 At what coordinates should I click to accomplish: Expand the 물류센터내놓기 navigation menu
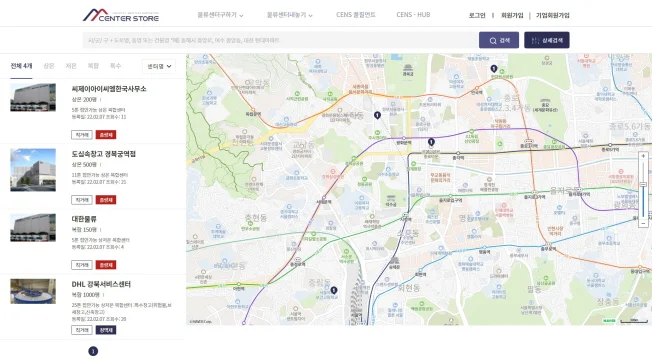tap(289, 15)
